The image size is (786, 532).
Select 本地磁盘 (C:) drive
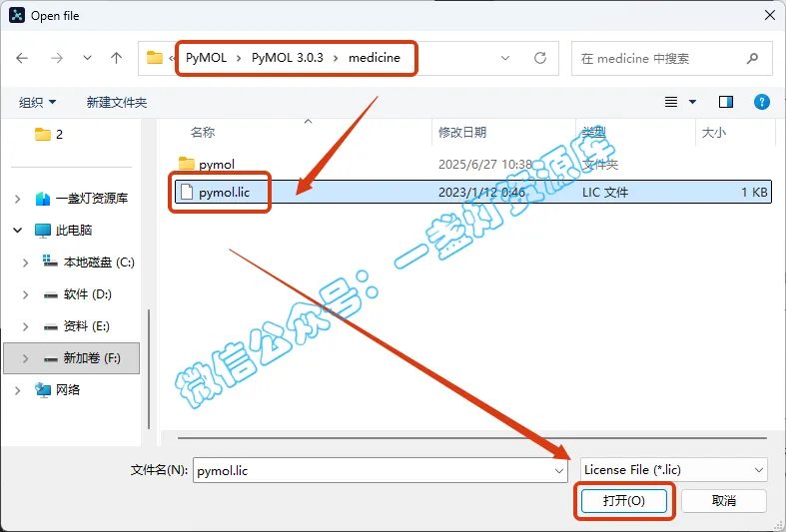point(89,263)
